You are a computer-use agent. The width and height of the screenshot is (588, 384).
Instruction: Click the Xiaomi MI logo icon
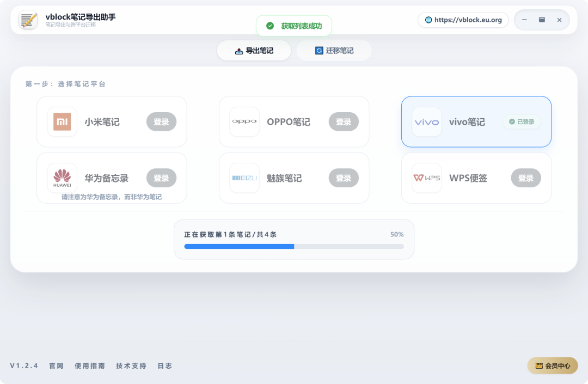click(x=62, y=122)
